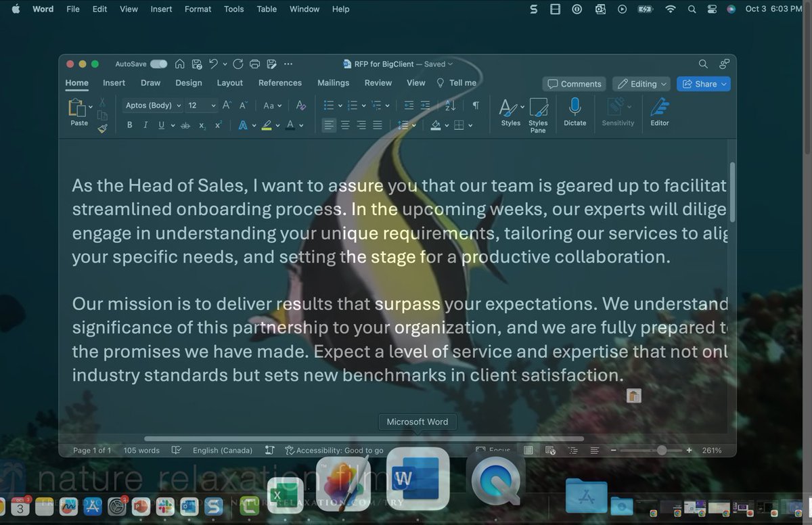The width and height of the screenshot is (812, 525).
Task: Switch to Outline view in status bar
Action: (x=573, y=451)
